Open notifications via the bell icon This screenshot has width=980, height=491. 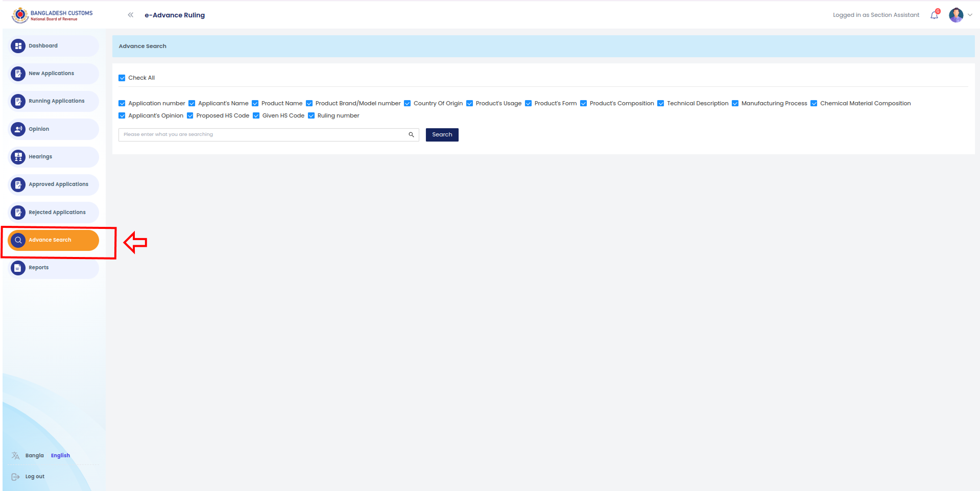934,15
